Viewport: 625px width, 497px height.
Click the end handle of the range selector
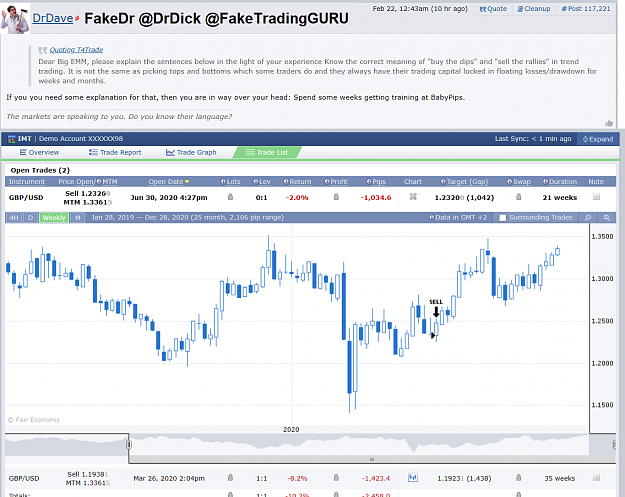click(614, 444)
